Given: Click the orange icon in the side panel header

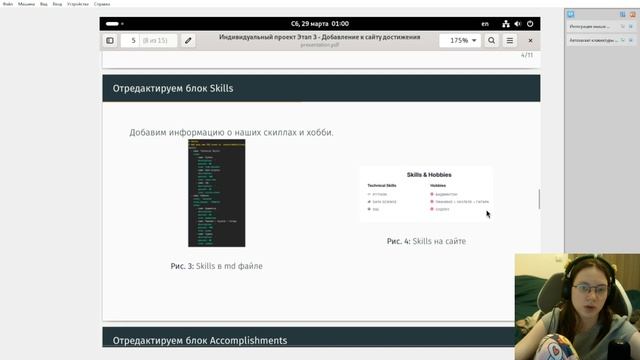Looking at the screenshot, I should [x=632, y=14].
